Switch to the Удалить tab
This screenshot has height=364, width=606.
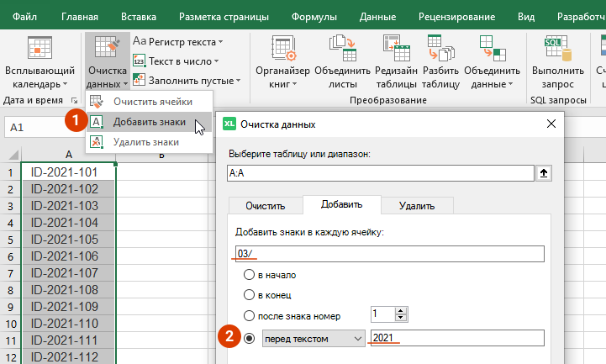coord(417,205)
